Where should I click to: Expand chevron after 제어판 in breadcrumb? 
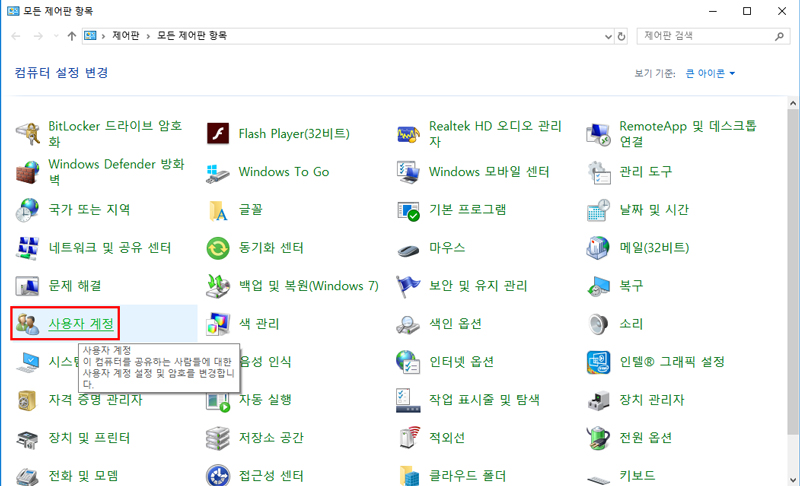[148, 36]
